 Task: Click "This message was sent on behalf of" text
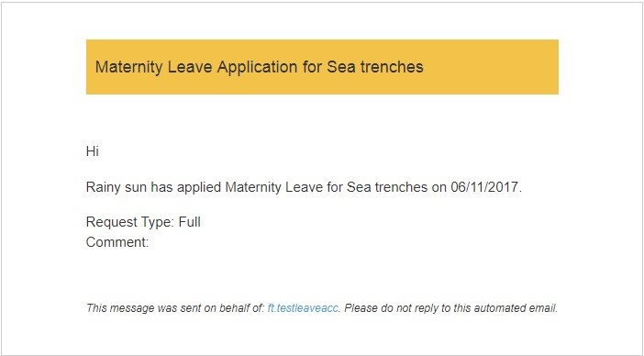click(176, 308)
